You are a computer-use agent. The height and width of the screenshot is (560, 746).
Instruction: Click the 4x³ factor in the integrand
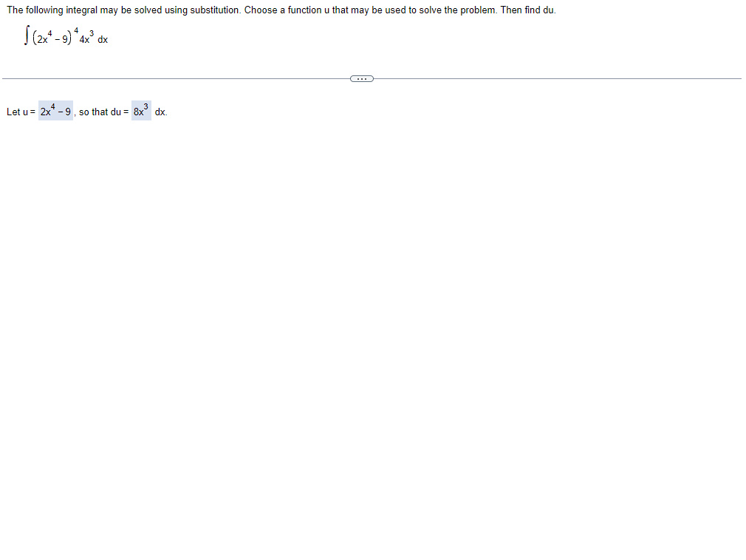(x=86, y=38)
